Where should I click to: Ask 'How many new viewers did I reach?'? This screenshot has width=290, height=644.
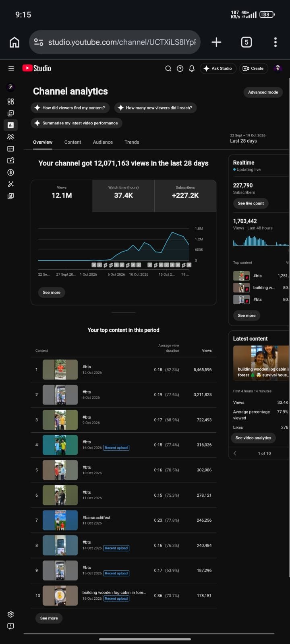pos(155,108)
